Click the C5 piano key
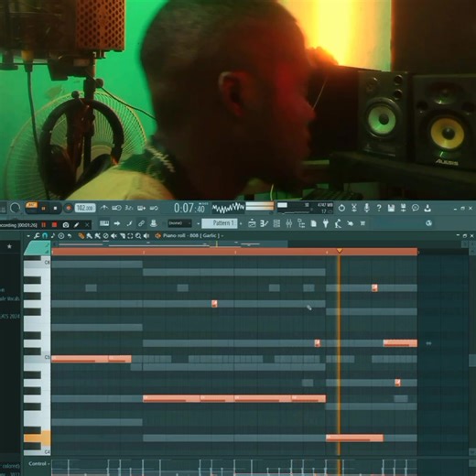 coord(37,359)
